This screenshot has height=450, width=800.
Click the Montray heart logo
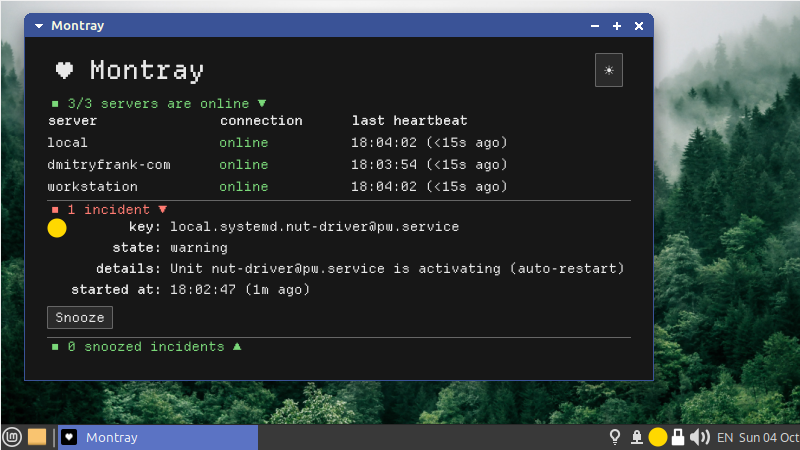click(x=64, y=70)
